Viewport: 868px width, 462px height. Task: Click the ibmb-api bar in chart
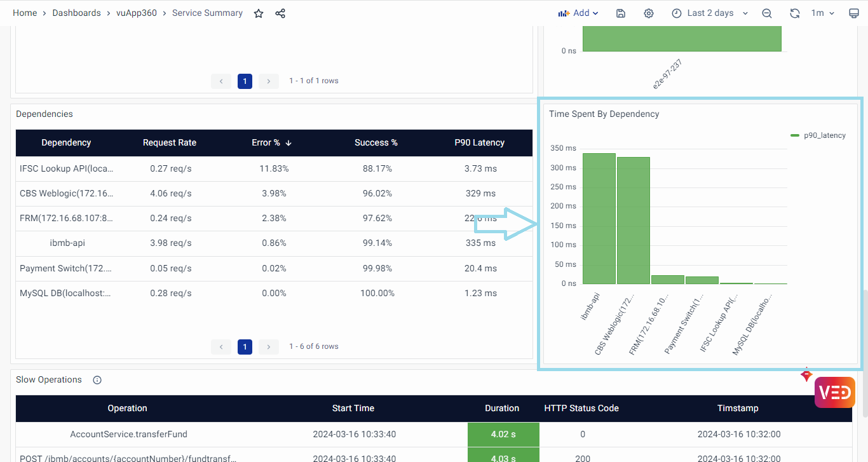click(599, 219)
